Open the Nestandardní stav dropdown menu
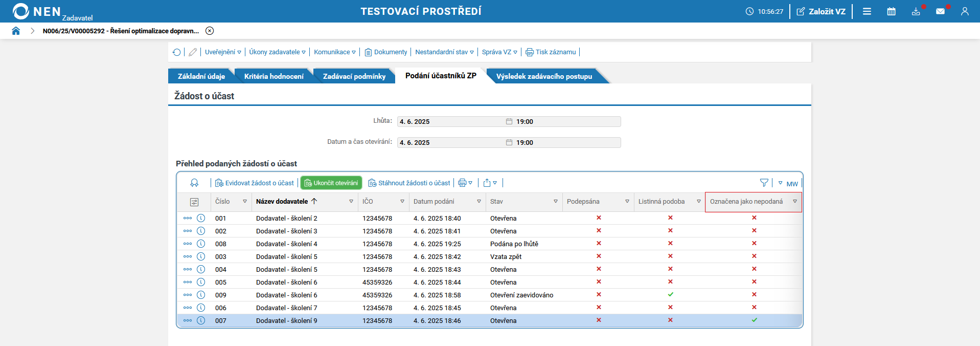The width and height of the screenshot is (980, 346). tap(444, 52)
